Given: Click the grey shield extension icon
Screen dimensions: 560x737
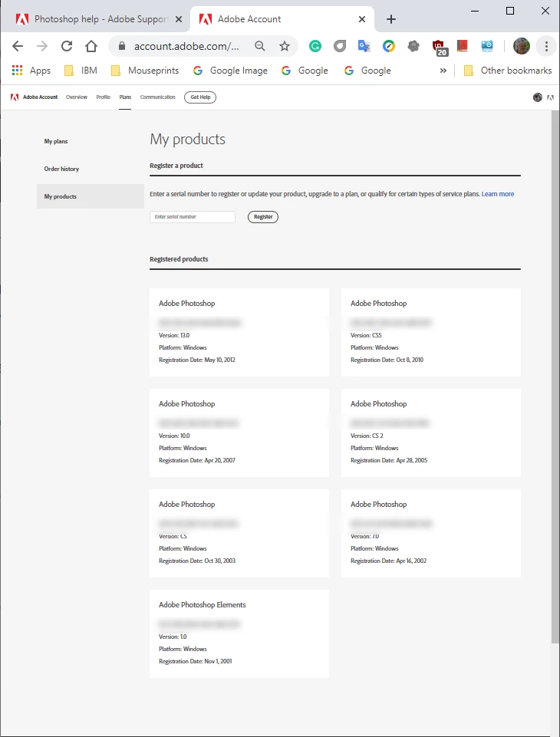Looking at the screenshot, I should point(340,46).
